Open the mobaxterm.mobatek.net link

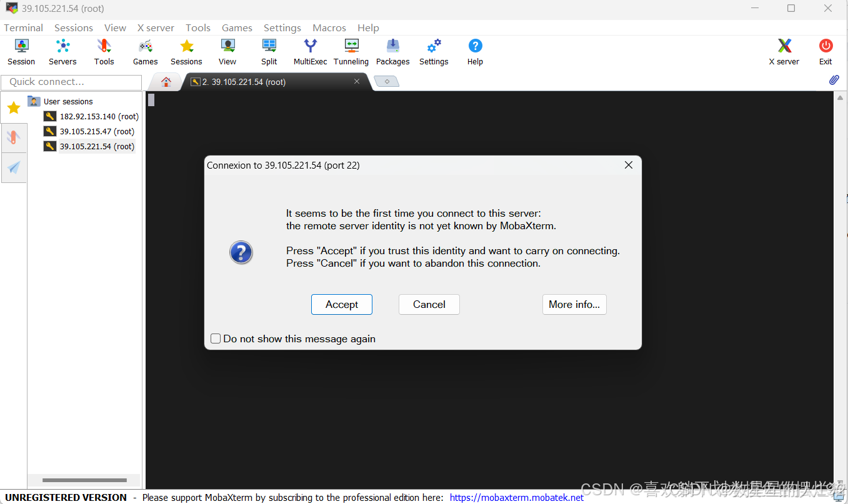tap(517, 497)
